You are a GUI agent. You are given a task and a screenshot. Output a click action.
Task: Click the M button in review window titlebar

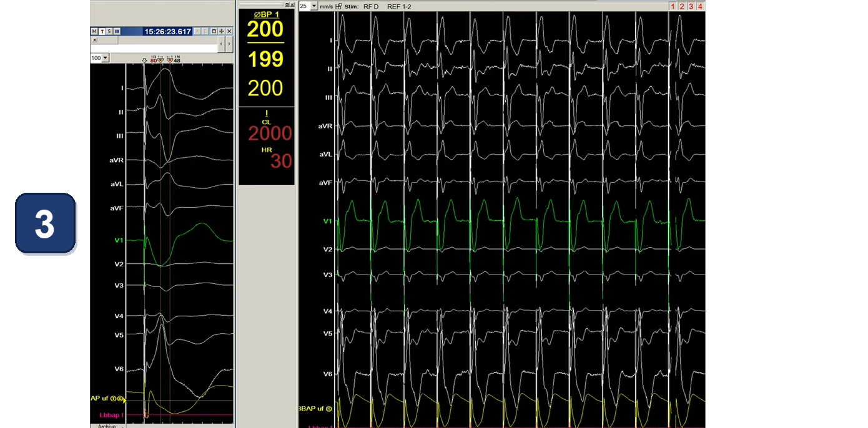click(94, 31)
